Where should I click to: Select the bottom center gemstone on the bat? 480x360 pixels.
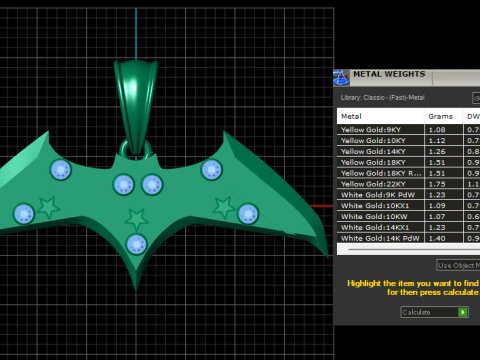[x=136, y=244]
